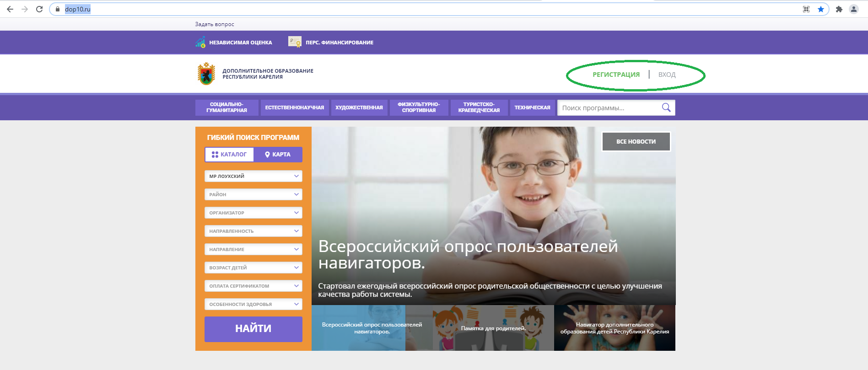Reload the page with the refresh icon
This screenshot has height=370, width=868.
(x=39, y=9)
